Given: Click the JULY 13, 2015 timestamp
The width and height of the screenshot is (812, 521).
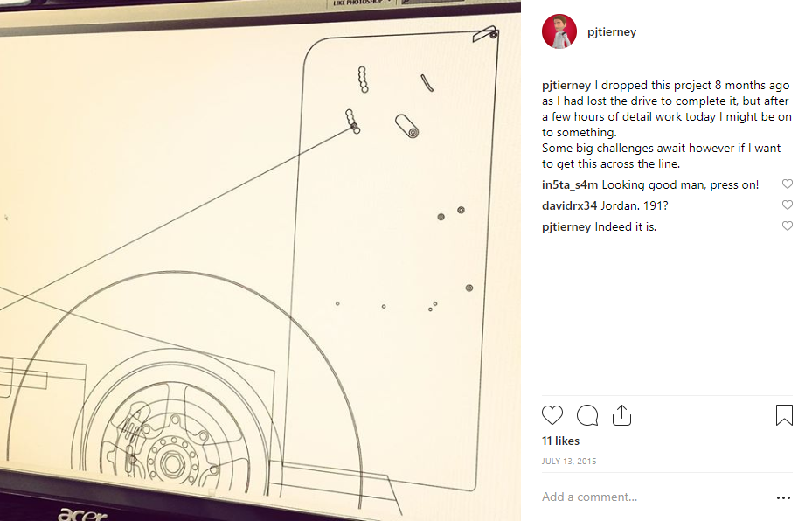Looking at the screenshot, I should click(569, 461).
